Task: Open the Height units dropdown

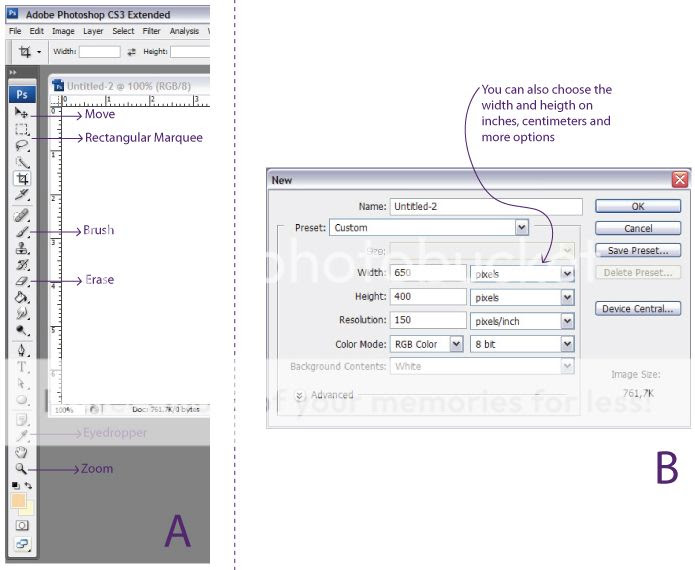Action: 522,297
